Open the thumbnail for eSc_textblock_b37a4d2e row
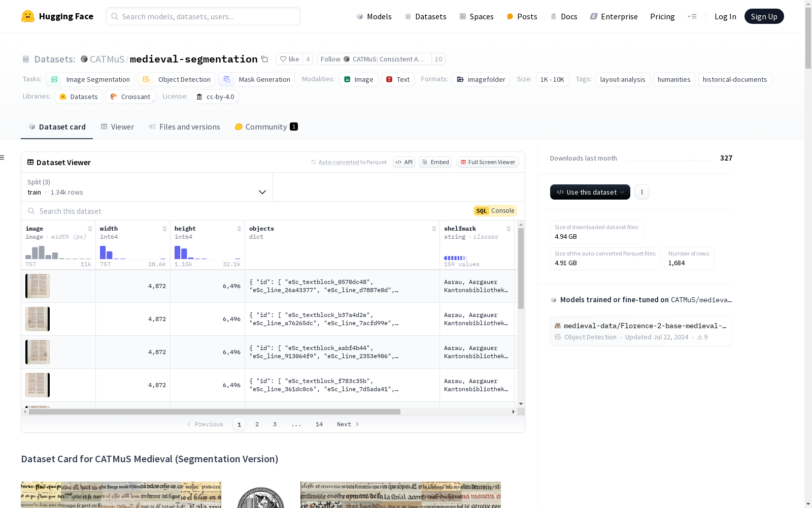This screenshot has width=812, height=508. pos(38,319)
